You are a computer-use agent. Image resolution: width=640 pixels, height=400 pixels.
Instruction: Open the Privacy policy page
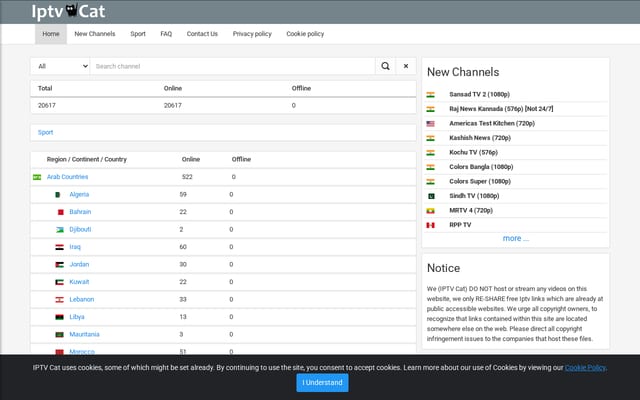(x=252, y=34)
